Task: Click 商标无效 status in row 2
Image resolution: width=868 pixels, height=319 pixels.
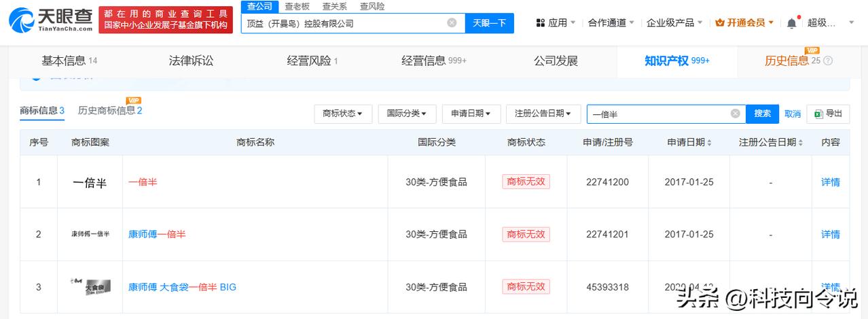Action: point(526,234)
